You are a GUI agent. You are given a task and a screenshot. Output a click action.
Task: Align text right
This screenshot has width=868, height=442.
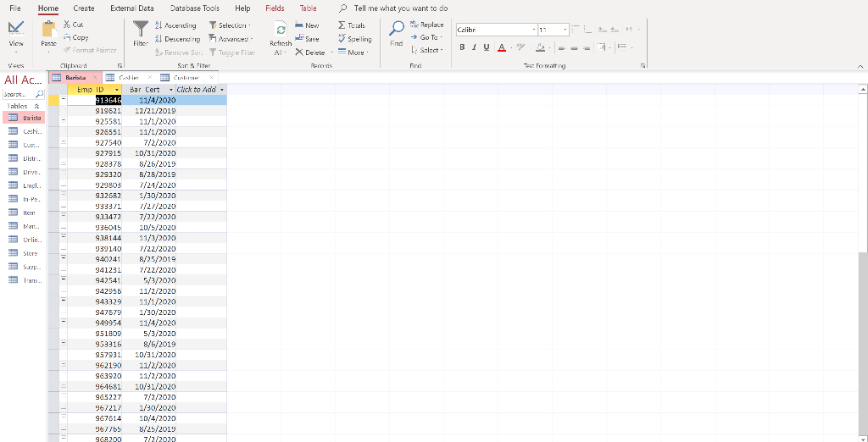coord(587,48)
